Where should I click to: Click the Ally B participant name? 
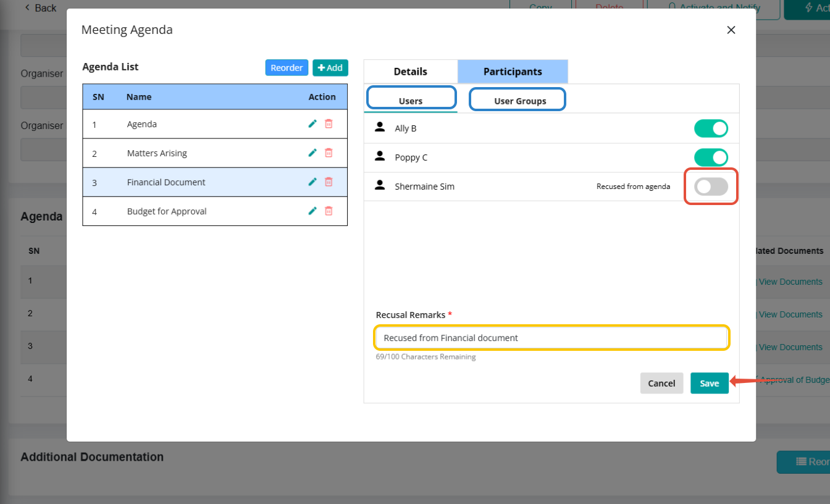pos(406,128)
